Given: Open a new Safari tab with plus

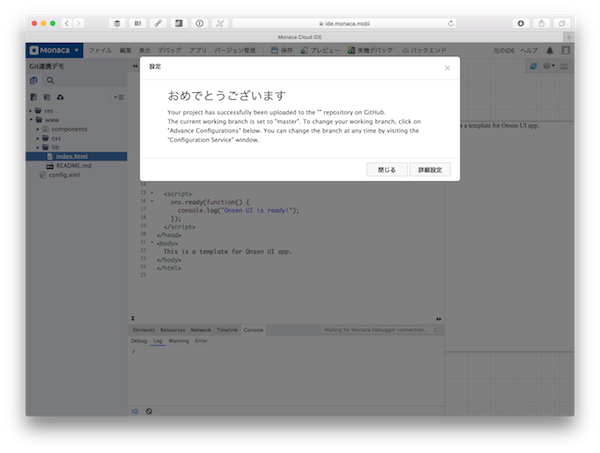Looking at the screenshot, I should (x=569, y=37).
